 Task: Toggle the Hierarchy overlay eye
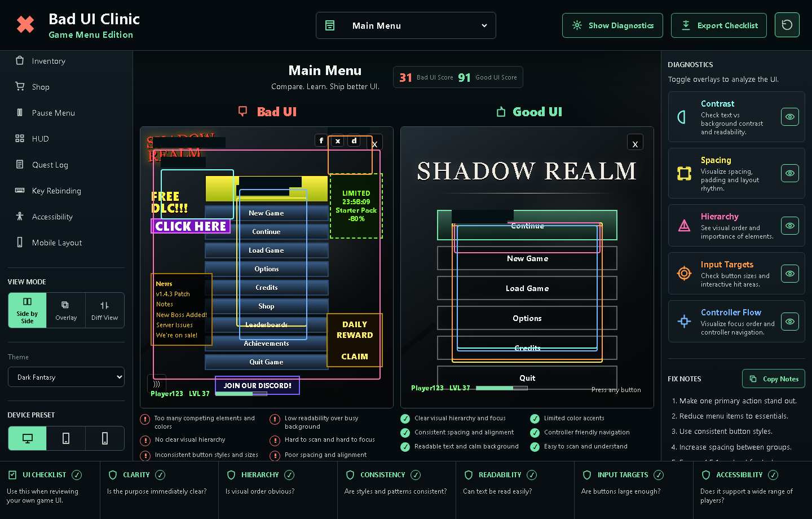tap(790, 226)
